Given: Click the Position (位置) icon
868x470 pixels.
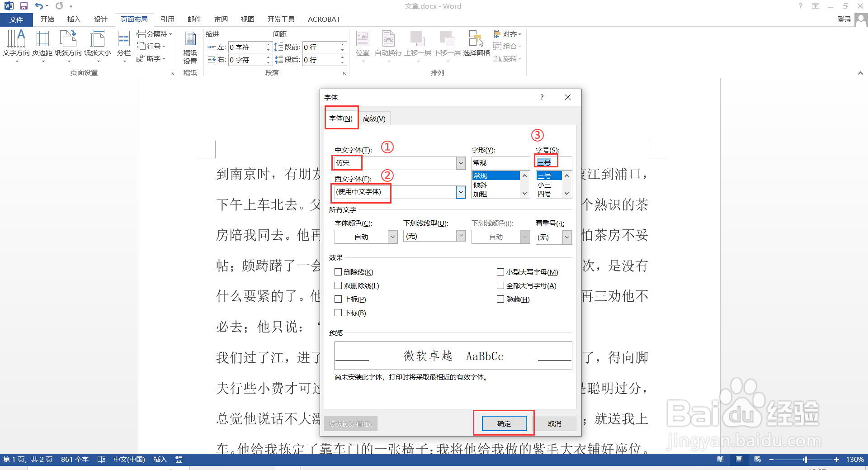Looking at the screenshot, I should [x=363, y=46].
